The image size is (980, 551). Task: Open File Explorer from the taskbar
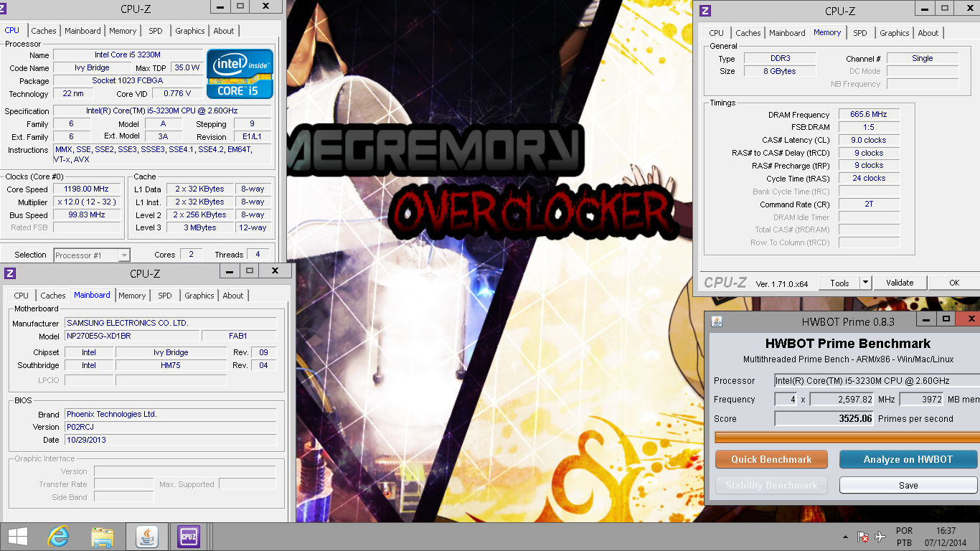[x=103, y=537]
